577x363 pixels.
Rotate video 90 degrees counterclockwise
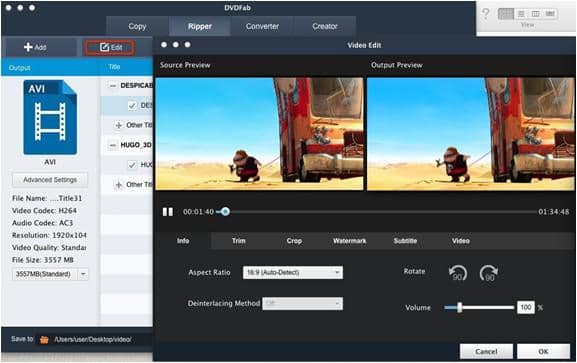coord(458,273)
